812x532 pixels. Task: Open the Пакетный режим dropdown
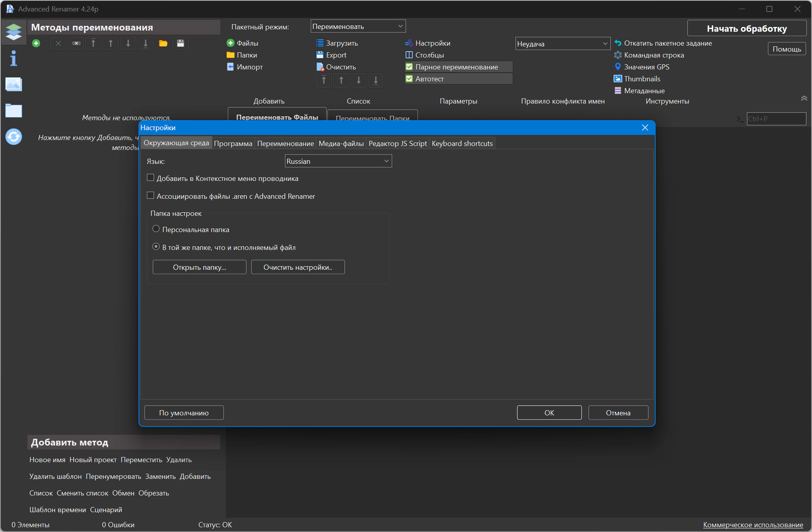358,26
